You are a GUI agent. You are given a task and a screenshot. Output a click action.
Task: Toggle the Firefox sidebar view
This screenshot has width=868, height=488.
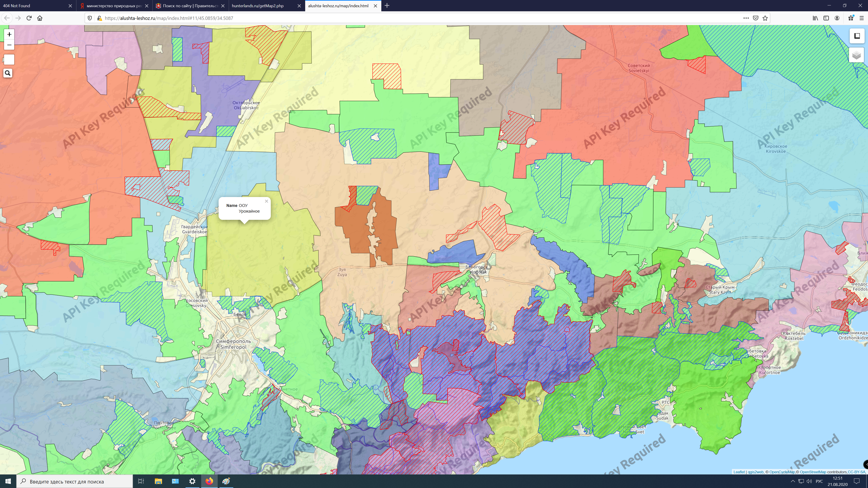point(826,18)
